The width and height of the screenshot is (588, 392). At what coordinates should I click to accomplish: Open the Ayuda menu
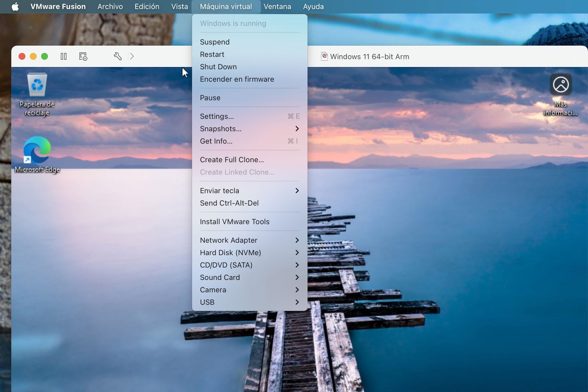313,7
